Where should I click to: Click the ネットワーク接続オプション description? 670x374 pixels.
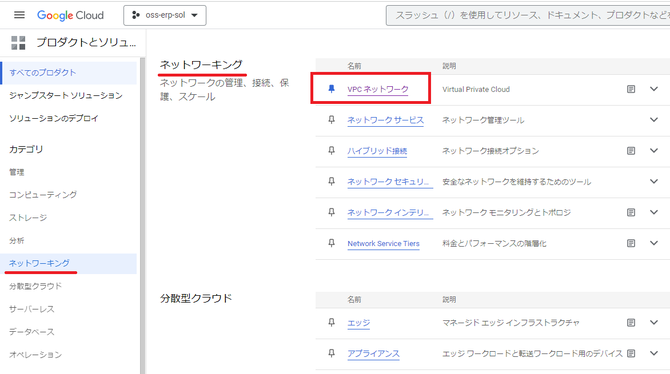tap(491, 151)
